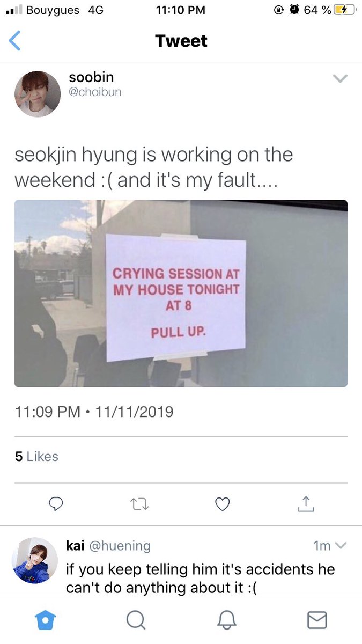Retweet soobin's tweet

tap(139, 503)
